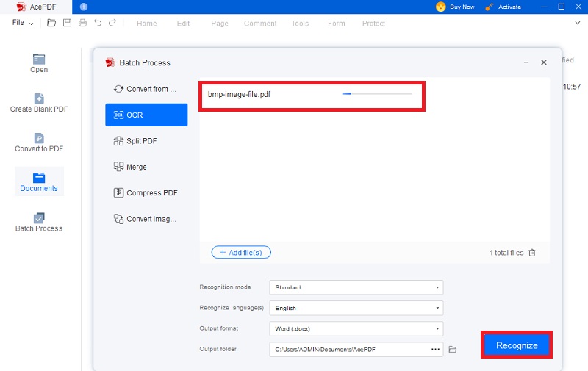Switch to the Protect tab
The height and width of the screenshot is (371, 588).
click(373, 24)
